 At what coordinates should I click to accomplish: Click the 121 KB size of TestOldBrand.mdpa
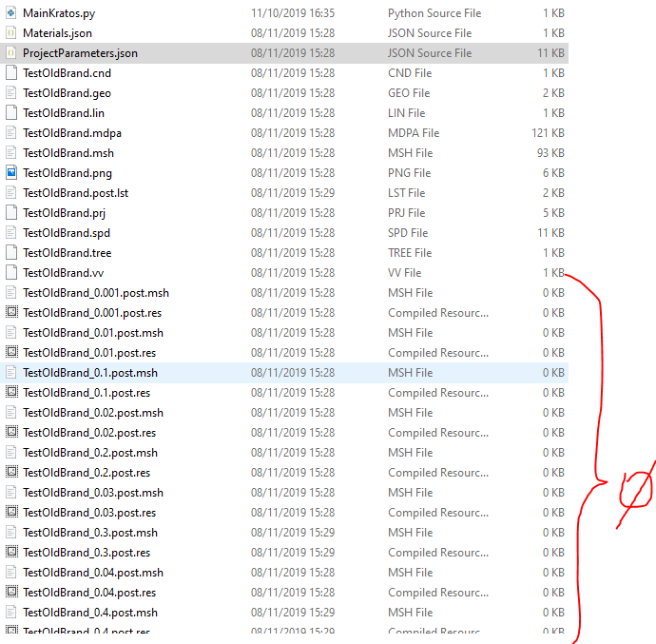click(x=548, y=133)
